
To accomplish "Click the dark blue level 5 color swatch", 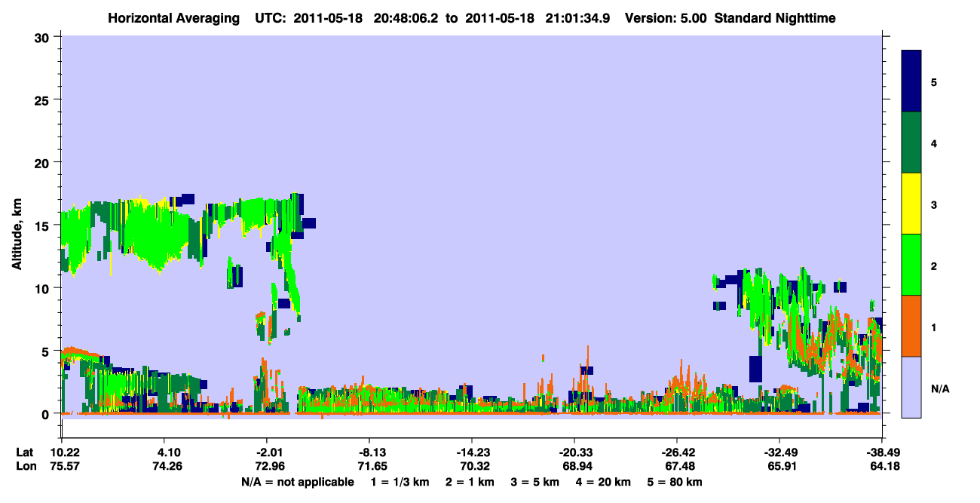I will [x=911, y=81].
